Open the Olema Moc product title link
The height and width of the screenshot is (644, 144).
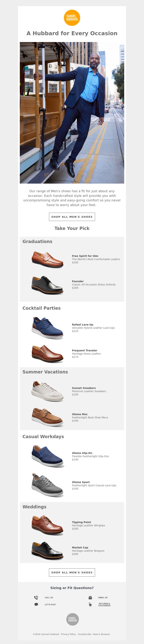pyautogui.click(x=80, y=414)
